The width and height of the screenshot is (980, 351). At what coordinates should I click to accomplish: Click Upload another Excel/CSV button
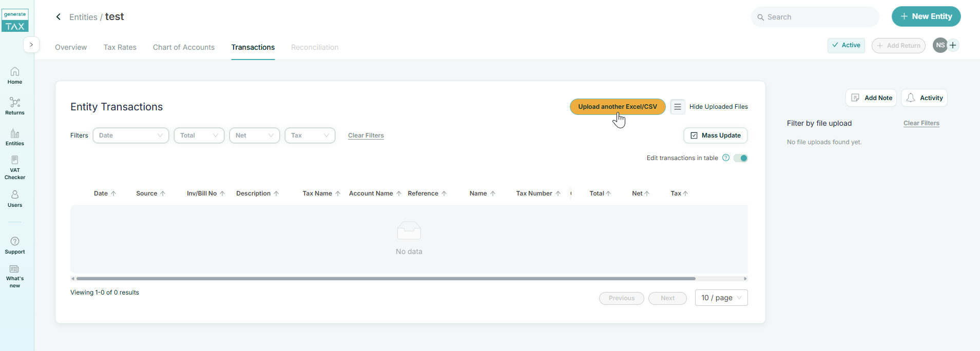point(617,107)
